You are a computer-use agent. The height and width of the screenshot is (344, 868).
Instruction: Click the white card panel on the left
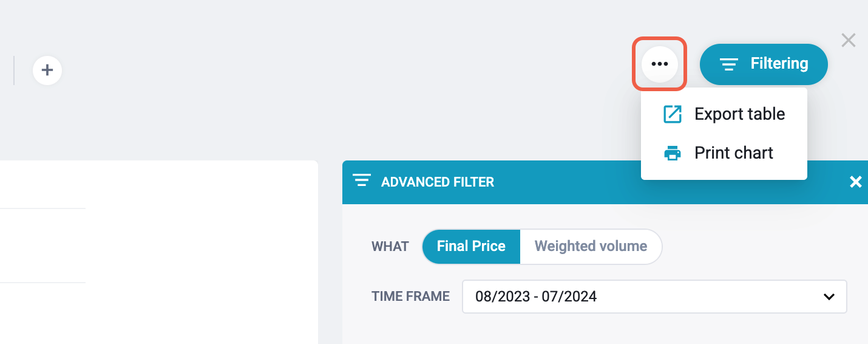coord(159,252)
